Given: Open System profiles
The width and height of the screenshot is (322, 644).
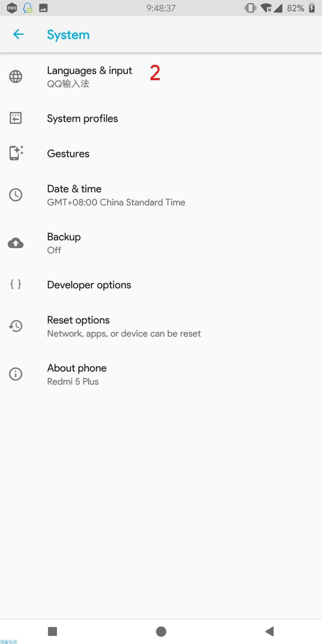Looking at the screenshot, I should tap(161, 118).
